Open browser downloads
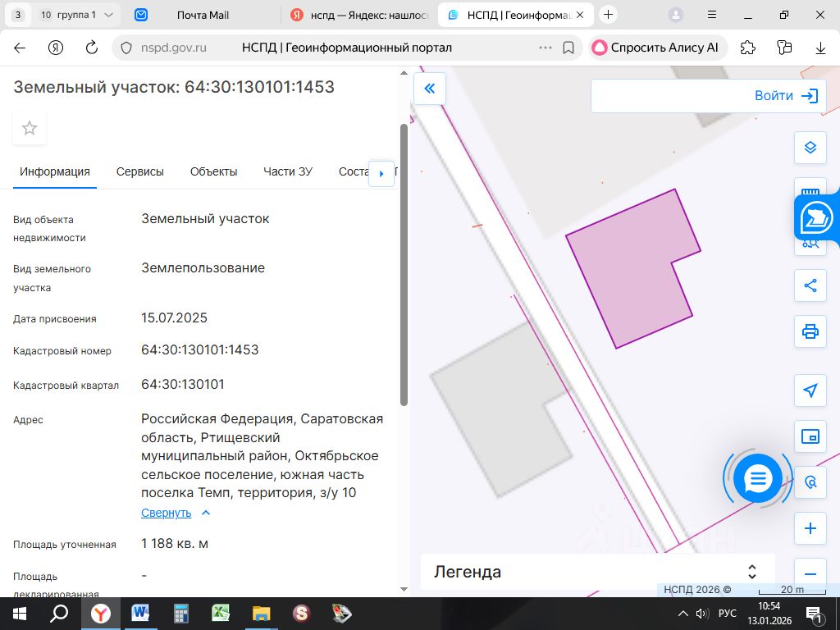Viewport: 840px width, 630px height. pos(820,48)
